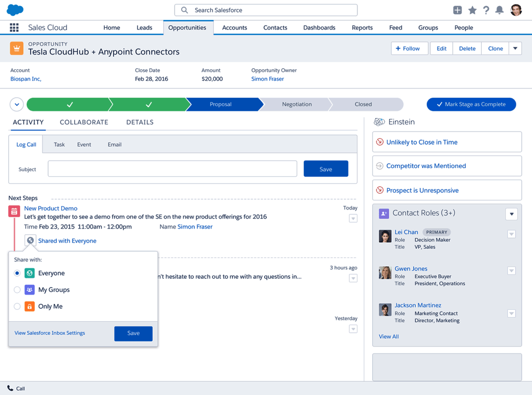532x395 pixels.
Task: Open the App Launcher grid icon
Action: [14, 27]
